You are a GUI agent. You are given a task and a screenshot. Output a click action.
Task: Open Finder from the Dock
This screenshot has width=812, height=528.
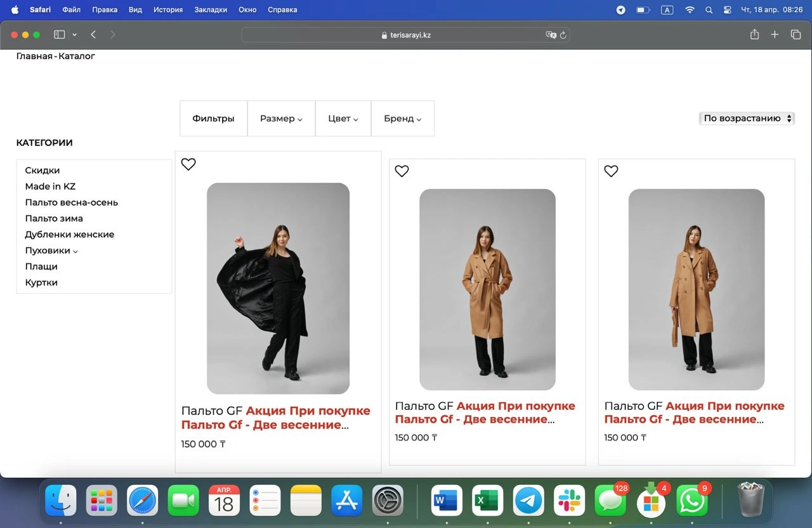tap(61, 501)
